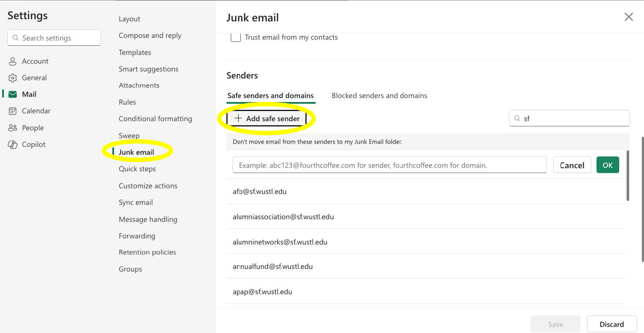Open People settings via its icon

[x=13, y=128]
